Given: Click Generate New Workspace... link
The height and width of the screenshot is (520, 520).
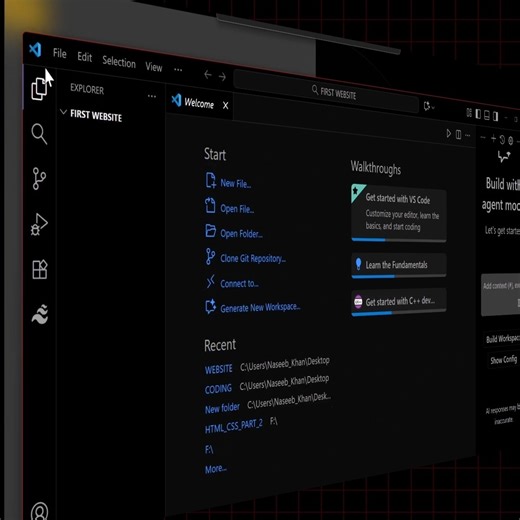Looking at the screenshot, I should (260, 308).
